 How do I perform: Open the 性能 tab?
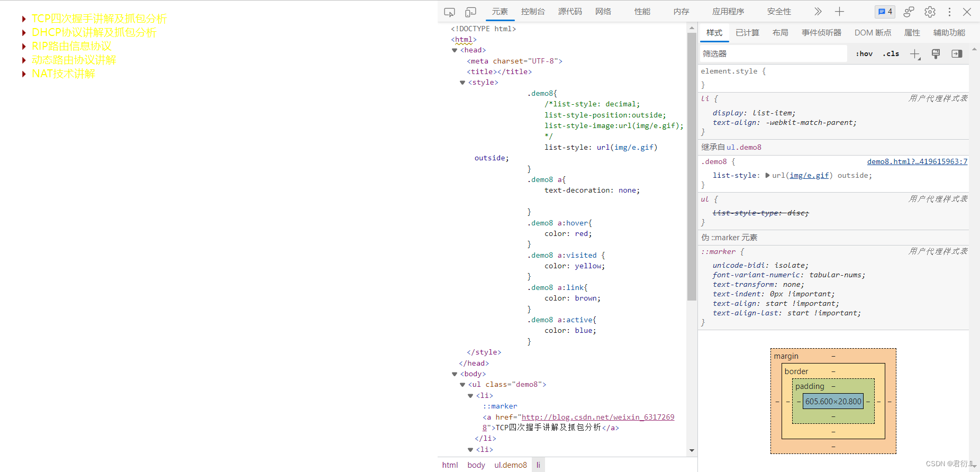[x=642, y=12]
